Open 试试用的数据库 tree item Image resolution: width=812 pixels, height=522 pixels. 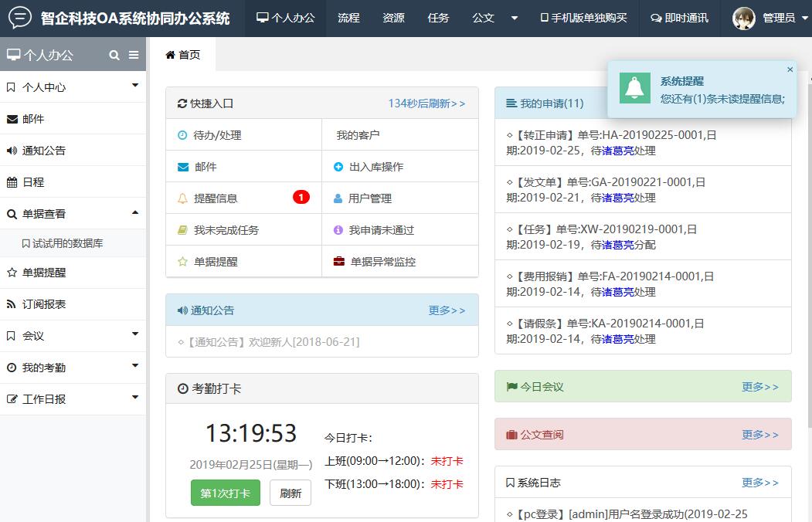(68, 243)
